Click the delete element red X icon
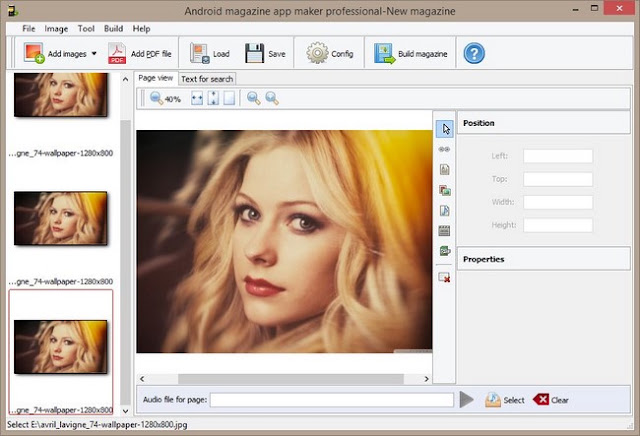 pos(444,277)
